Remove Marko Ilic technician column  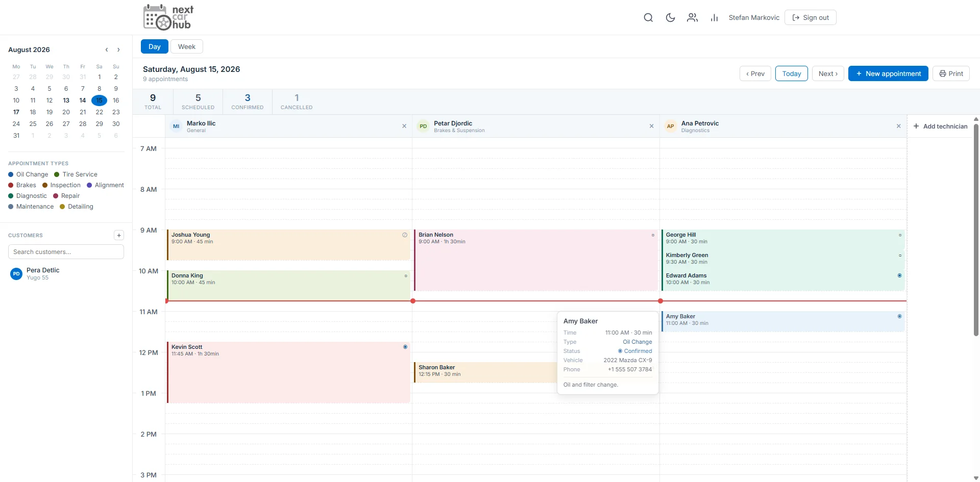pos(404,126)
